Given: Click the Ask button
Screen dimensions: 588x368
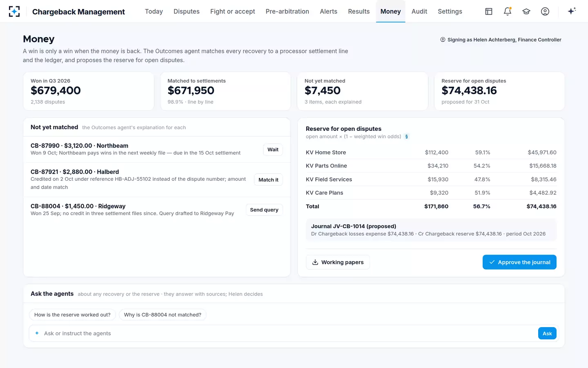Looking at the screenshot, I should tap(547, 334).
